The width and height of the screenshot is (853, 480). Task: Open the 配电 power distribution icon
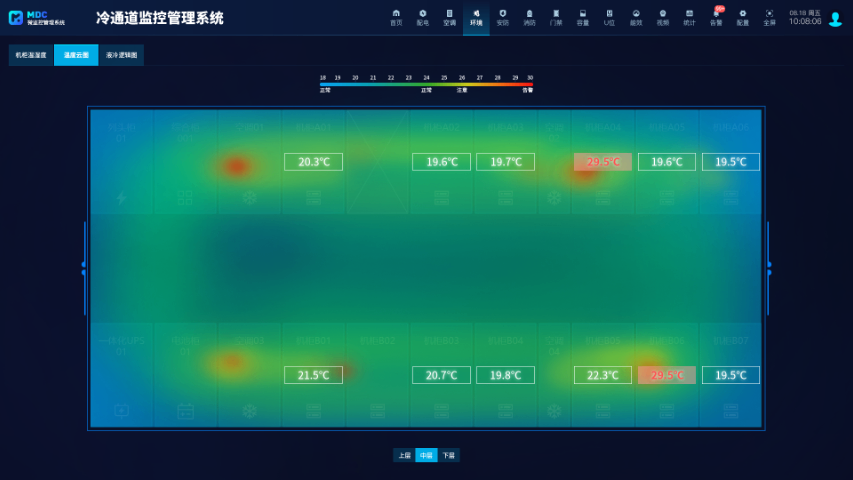[423, 17]
